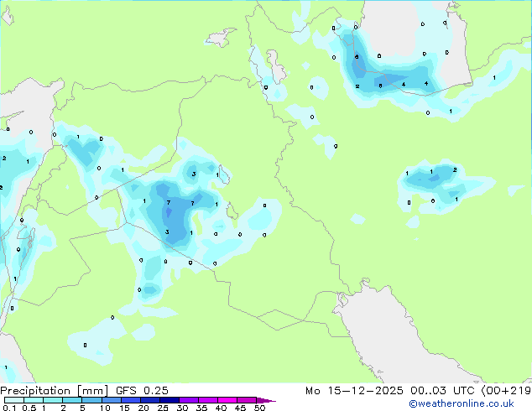Click the '00..03 UTC' time text
This screenshot has height=411, width=532.
[x=442, y=391]
